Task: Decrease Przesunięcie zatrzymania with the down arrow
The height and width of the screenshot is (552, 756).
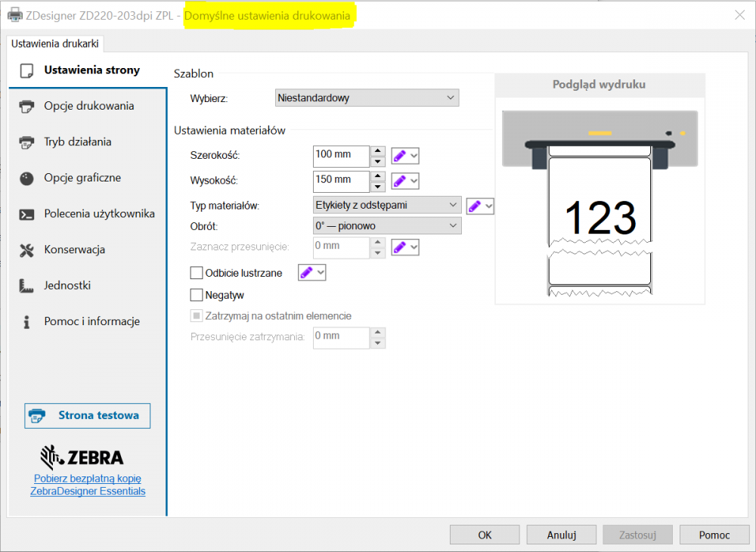Action: pyautogui.click(x=378, y=343)
